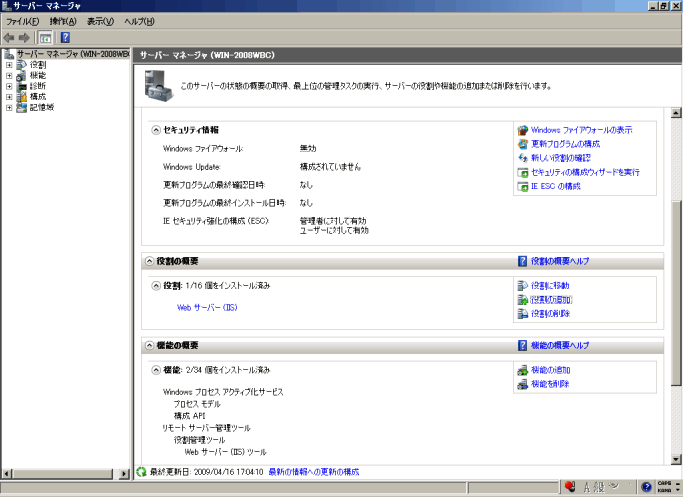The width and height of the screenshot is (683, 497).
Task: Click the red IME icon in the language bar
Action: coord(570,486)
